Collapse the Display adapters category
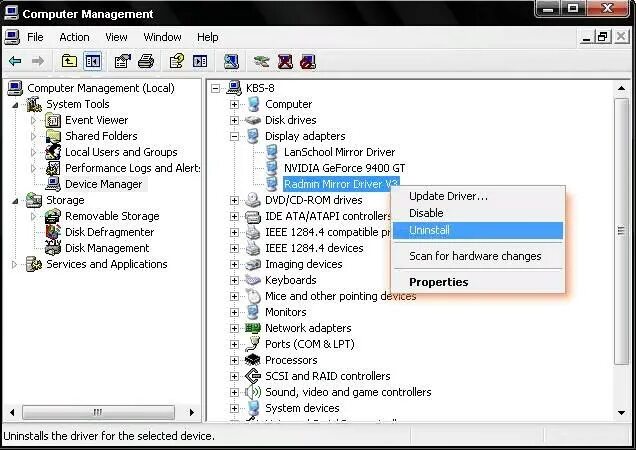This screenshot has height=450, width=636. tap(234, 136)
